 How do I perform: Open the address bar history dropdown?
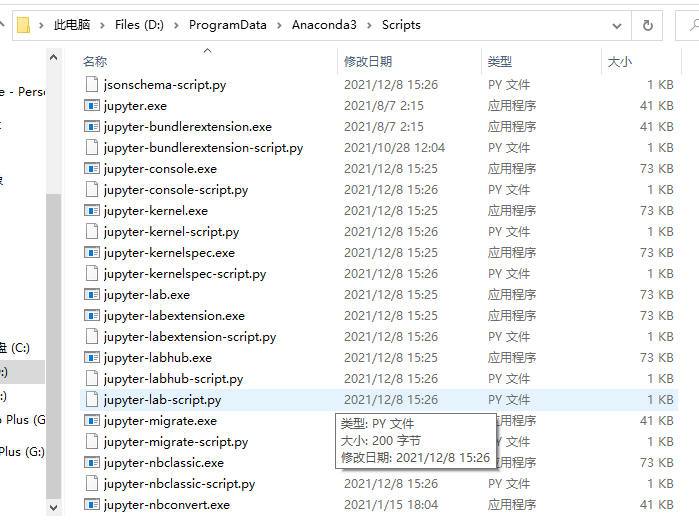(617, 26)
